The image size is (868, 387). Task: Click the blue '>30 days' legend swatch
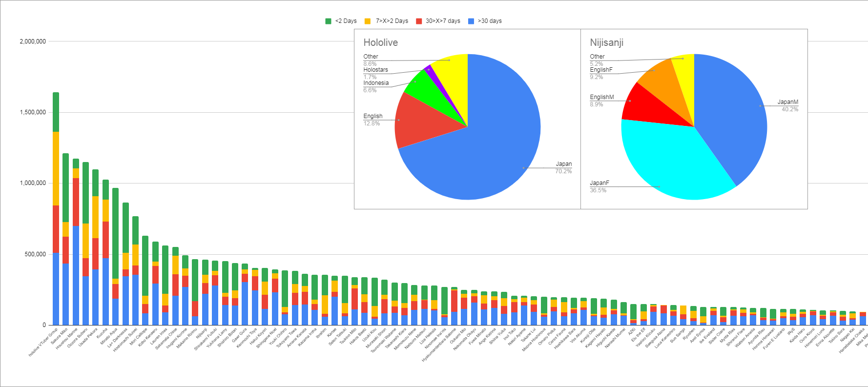click(x=471, y=21)
